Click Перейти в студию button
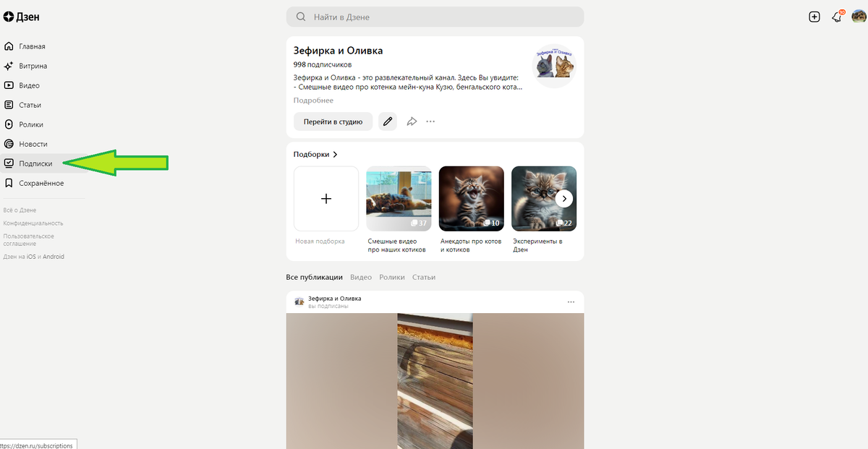The width and height of the screenshot is (868, 449). 333,121
